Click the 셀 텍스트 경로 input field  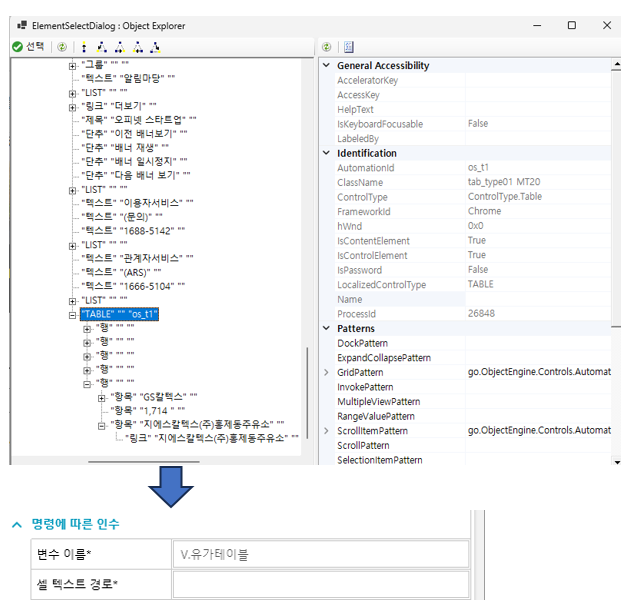coord(321,584)
